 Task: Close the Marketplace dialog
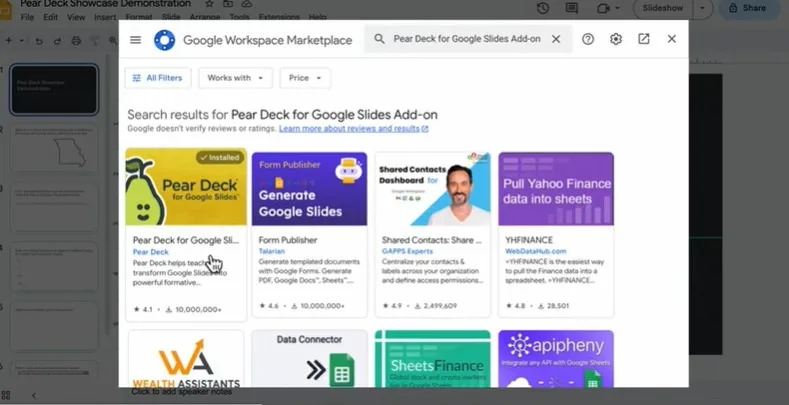[x=672, y=39]
